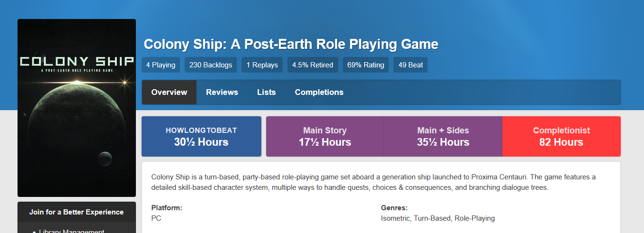The image size is (644, 233).
Task: Open the Lists tab
Action: [x=267, y=92]
